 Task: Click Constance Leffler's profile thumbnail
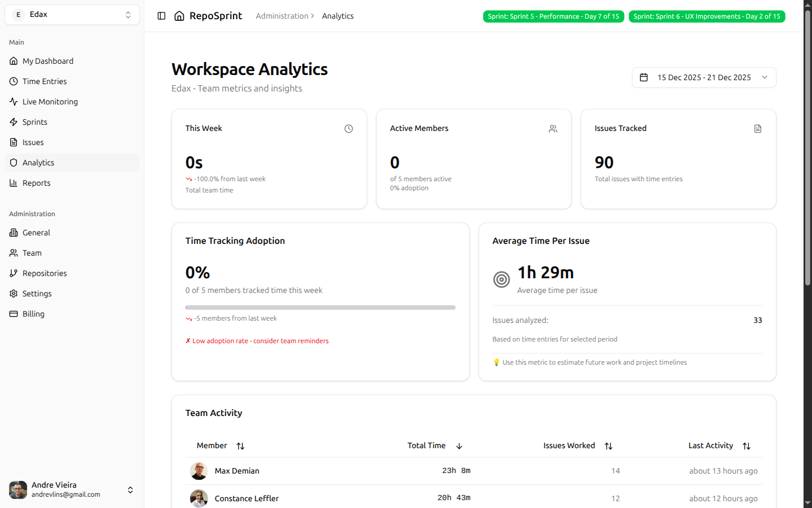198,498
